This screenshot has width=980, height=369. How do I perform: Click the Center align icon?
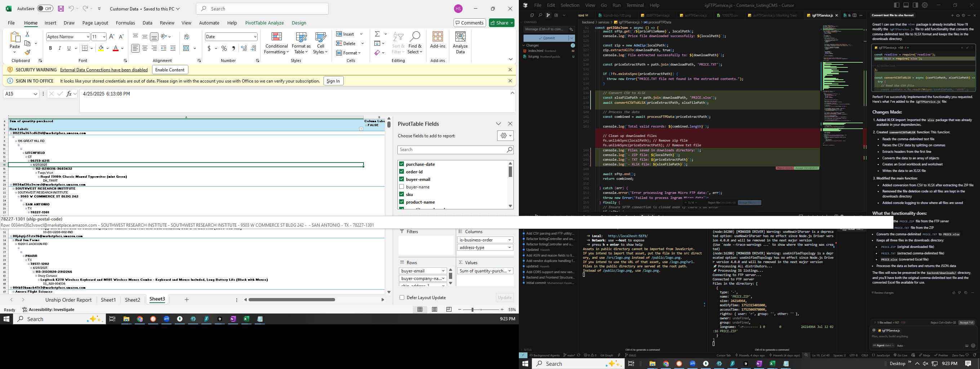point(144,48)
